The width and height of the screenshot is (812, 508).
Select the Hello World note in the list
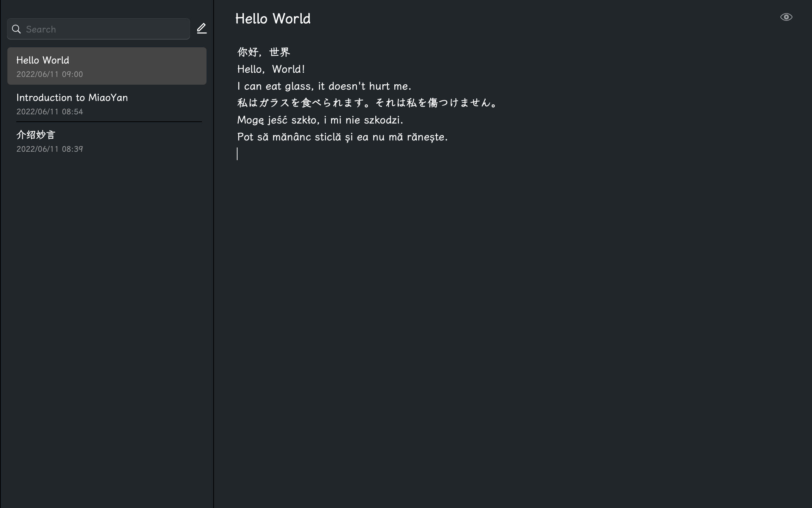[107, 66]
